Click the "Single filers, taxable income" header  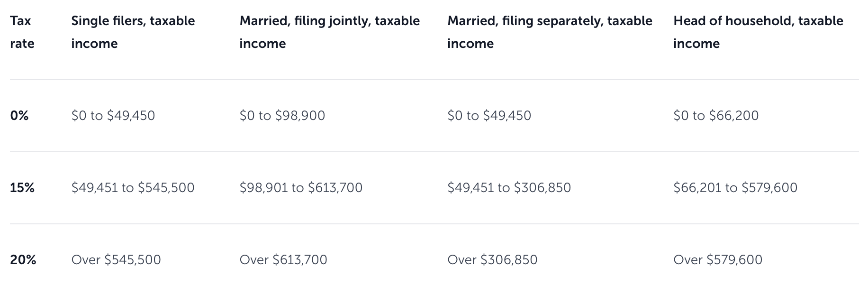pyautogui.click(x=133, y=32)
